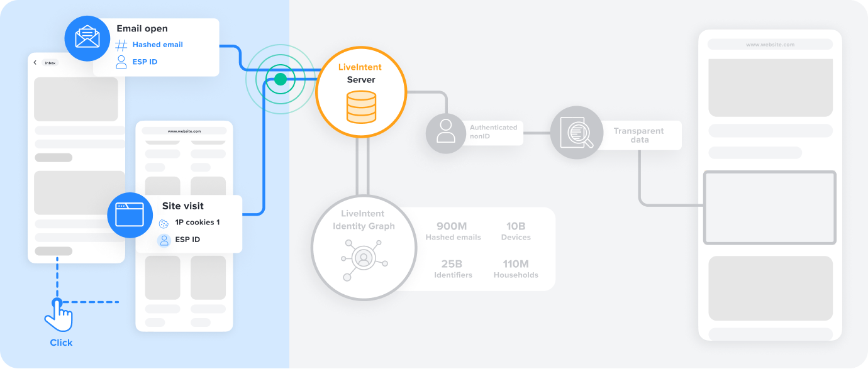Click the LiveIntent Server database icon
Screen dimensions: 868x369
click(x=362, y=107)
